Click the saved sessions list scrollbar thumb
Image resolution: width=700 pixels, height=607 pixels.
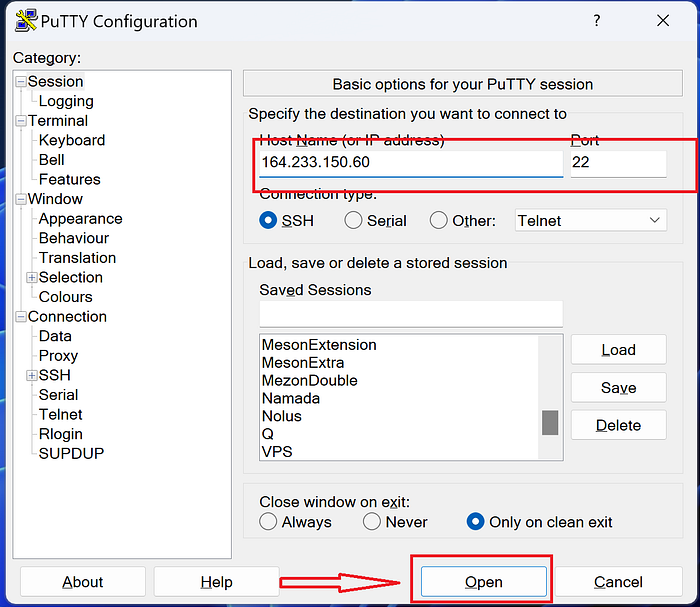550,422
